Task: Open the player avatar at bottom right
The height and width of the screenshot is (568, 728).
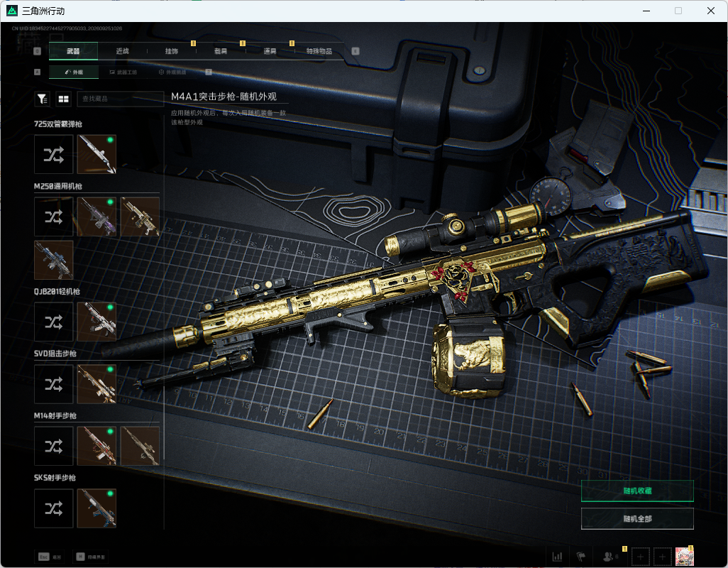Action: 684,557
